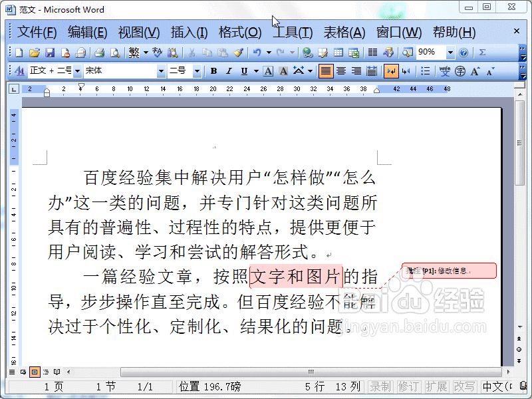This screenshot has height=399, width=532.
Task: Expand the 二号 font size dropdown
Action: [197, 70]
